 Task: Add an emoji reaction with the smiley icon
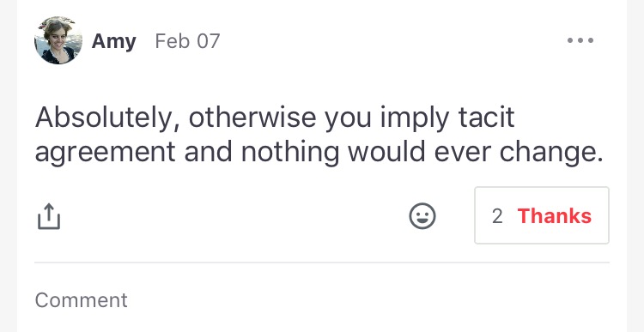(x=422, y=216)
